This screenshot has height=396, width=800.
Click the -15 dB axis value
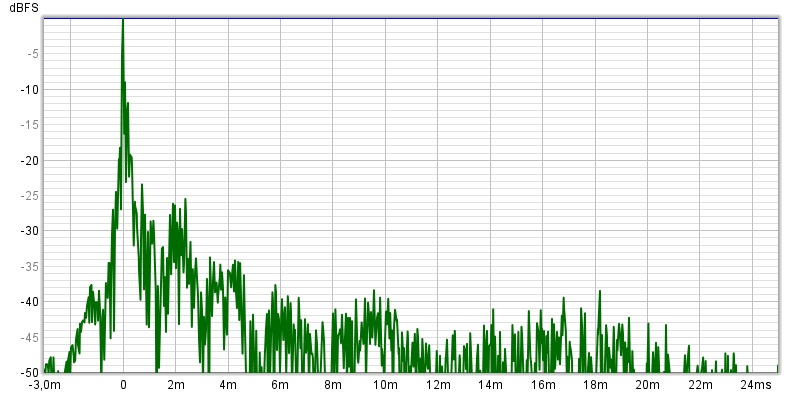pyautogui.click(x=29, y=125)
